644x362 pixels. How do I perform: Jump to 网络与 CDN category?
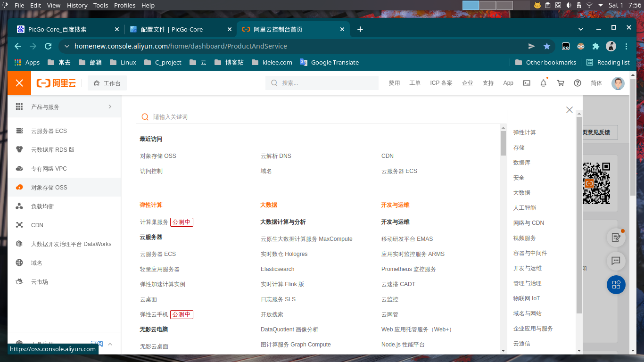click(528, 223)
